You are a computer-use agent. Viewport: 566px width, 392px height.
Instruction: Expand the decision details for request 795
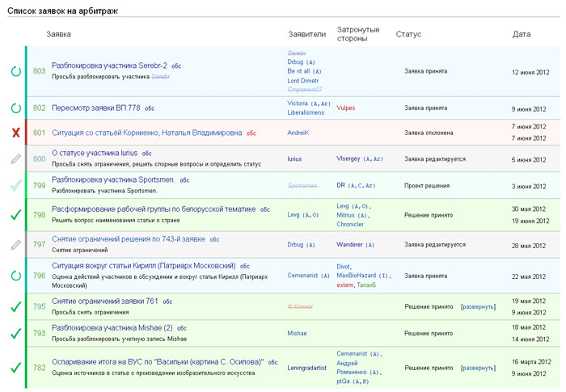click(478, 307)
